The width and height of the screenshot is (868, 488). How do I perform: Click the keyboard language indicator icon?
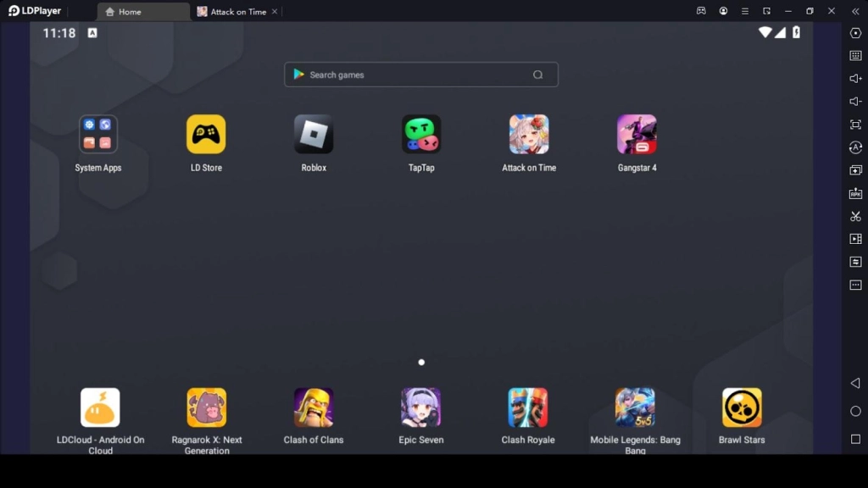[92, 33]
